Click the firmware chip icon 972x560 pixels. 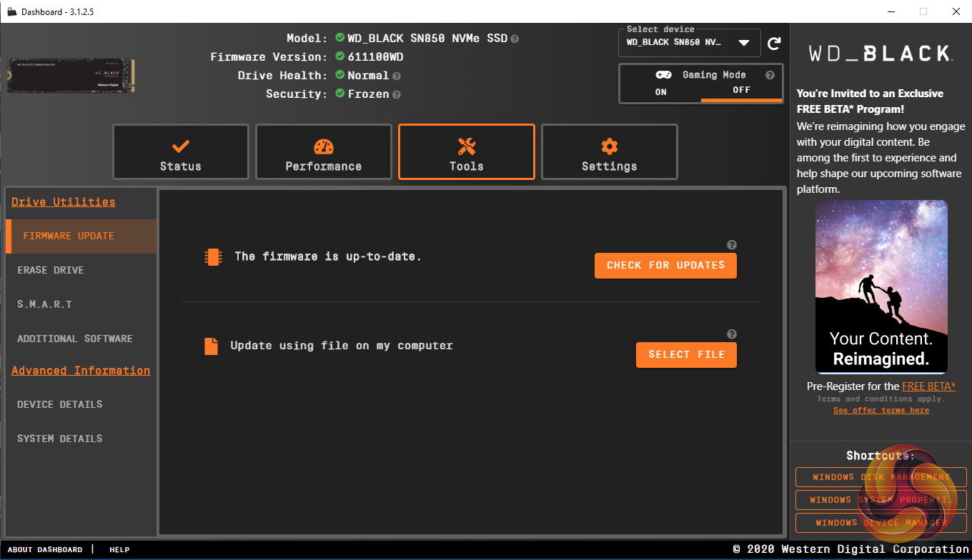(213, 257)
